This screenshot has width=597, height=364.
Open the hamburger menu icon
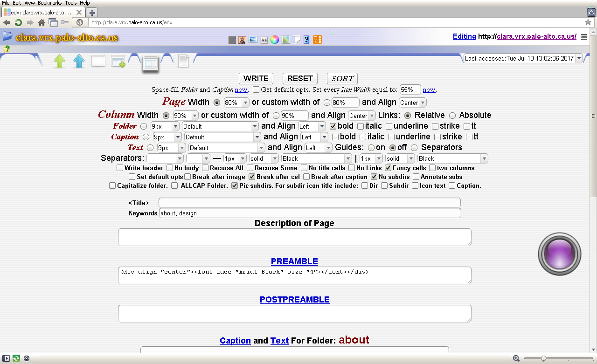click(x=584, y=37)
